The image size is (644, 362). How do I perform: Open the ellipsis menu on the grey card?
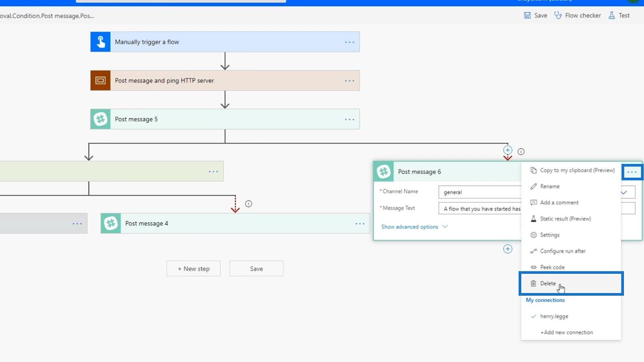[x=77, y=224]
